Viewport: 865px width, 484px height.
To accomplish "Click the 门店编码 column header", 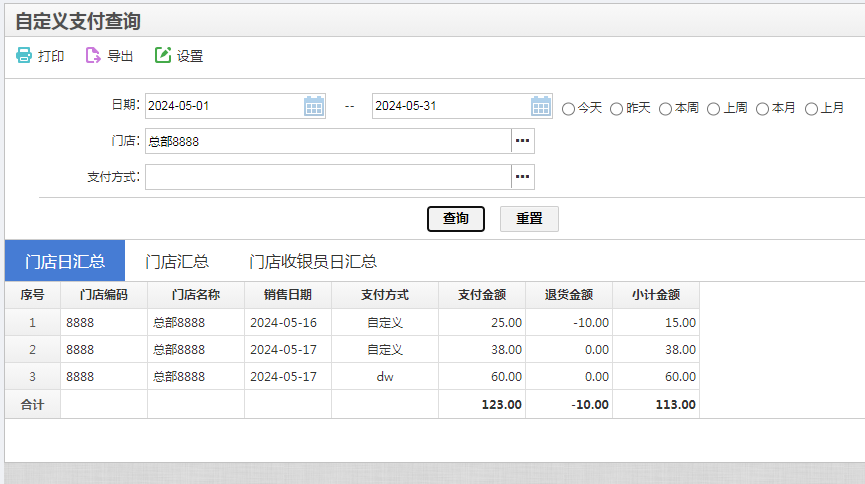I will pos(104,295).
